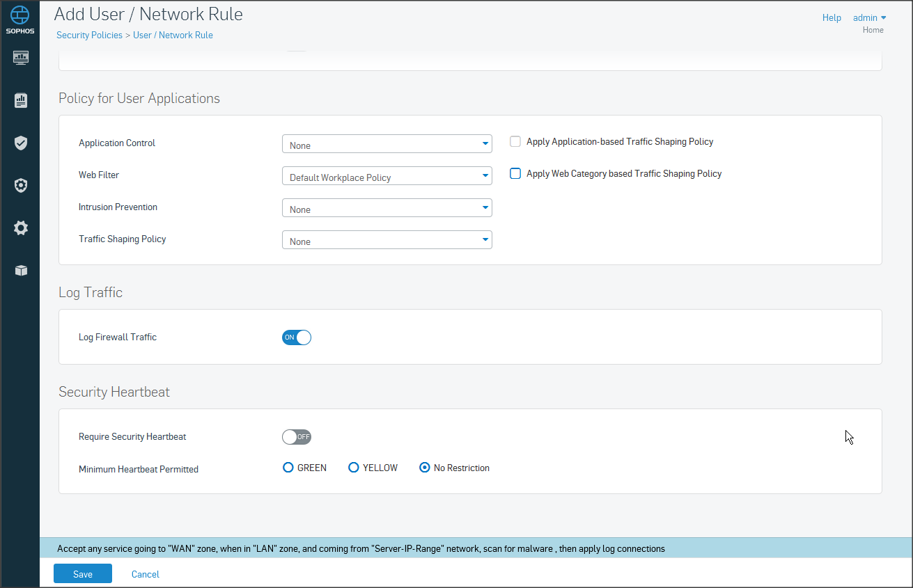Open the Application Control dropdown
913x588 pixels.
pos(387,144)
